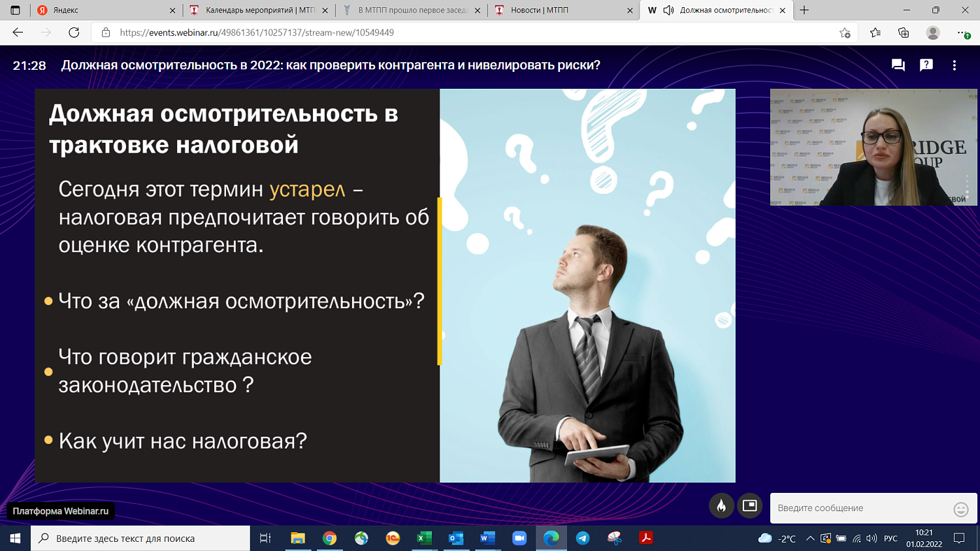
Task: Go back to the previous page
Action: pos(18,33)
